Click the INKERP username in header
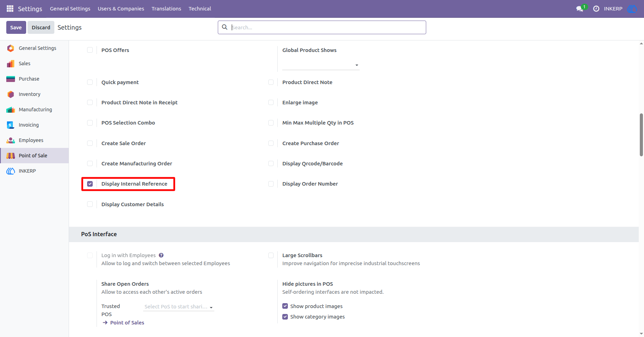 tap(613, 9)
